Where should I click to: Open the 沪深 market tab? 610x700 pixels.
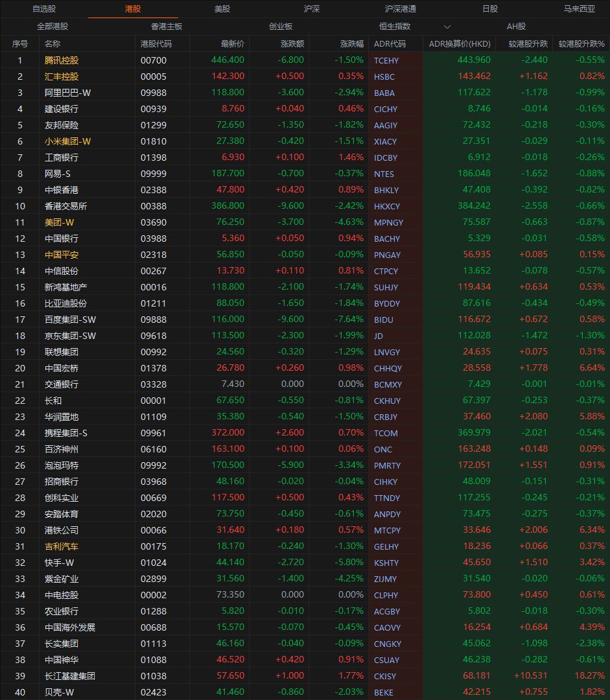pos(312,9)
